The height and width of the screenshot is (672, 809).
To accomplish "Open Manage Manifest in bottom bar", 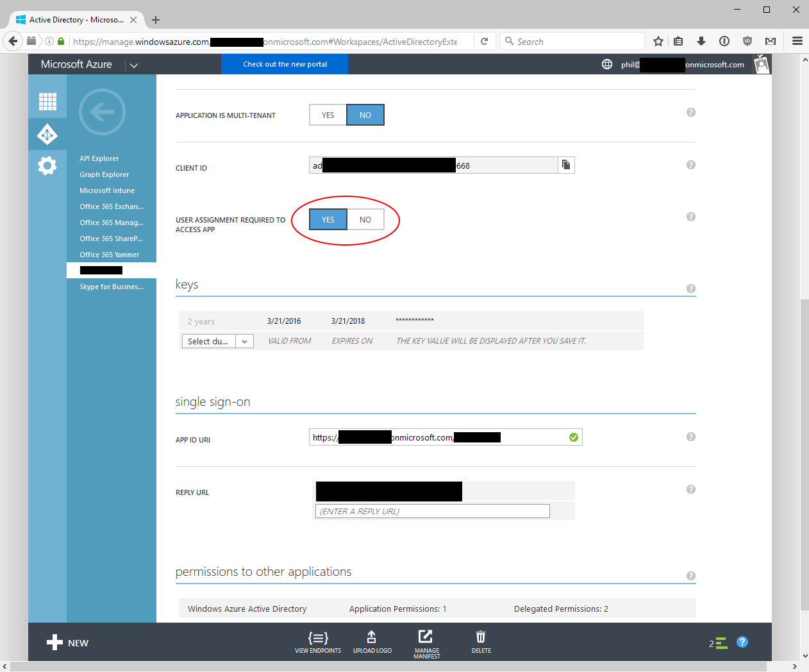I will (x=426, y=644).
